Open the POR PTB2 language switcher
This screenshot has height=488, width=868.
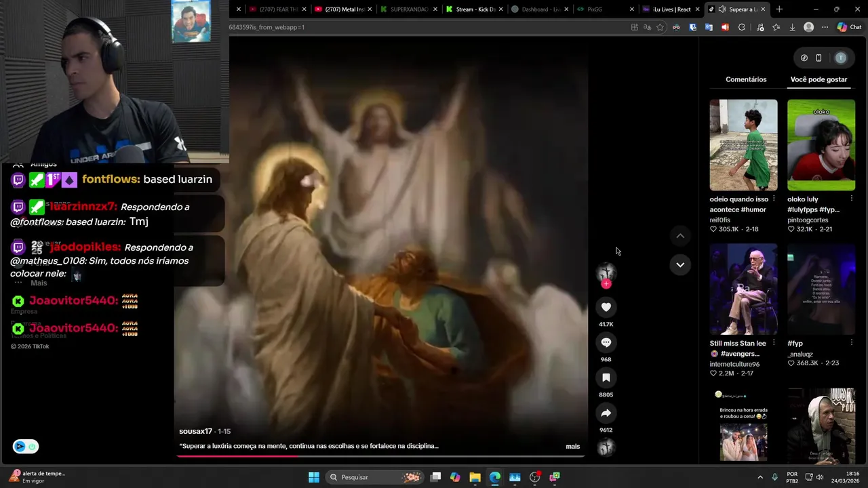point(792,477)
